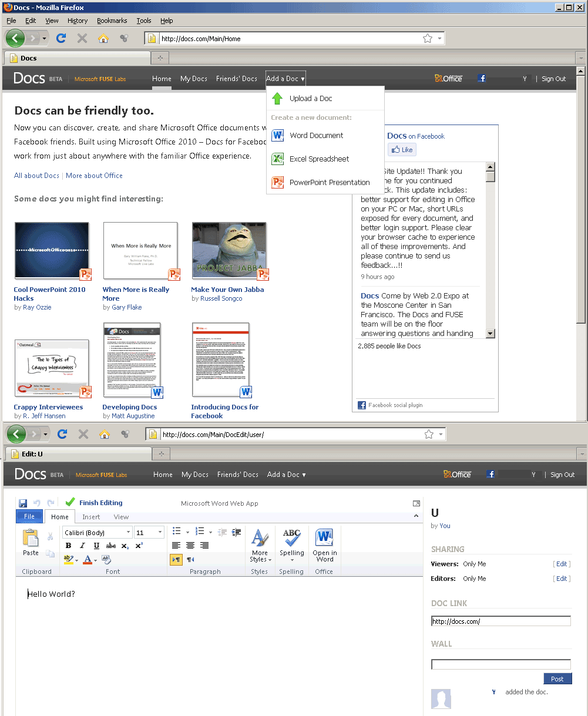Copy the selection via the Clipboard copy icon

(51, 553)
